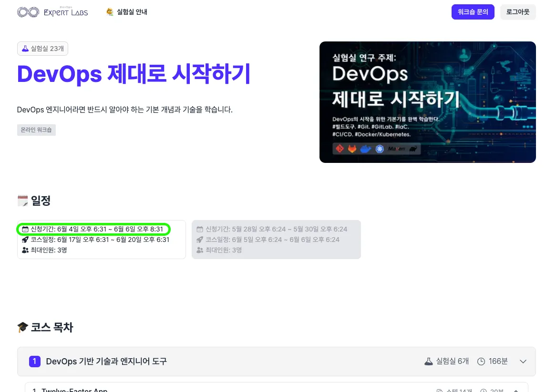The height and width of the screenshot is (392, 546).
Task: Select the 6월 4일 신청기간 schedule line
Action: pyautogui.click(x=93, y=229)
